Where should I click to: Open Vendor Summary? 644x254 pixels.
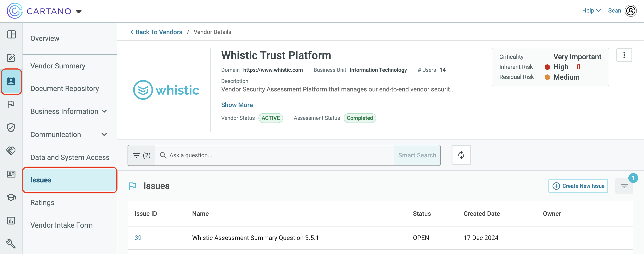tap(58, 66)
